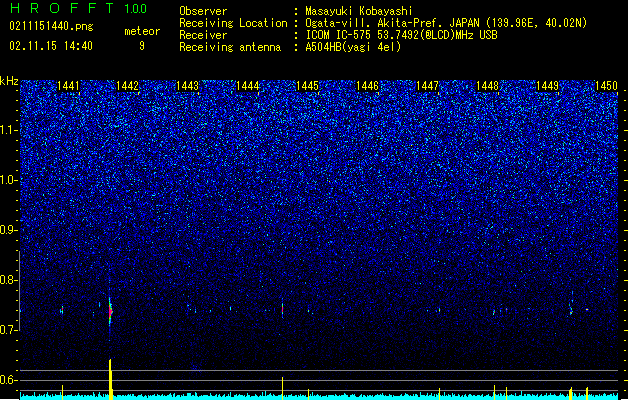The width and height of the screenshot is (629, 400).
Task: Click the 1.1 kHz frequency label
Action: [x=9, y=130]
